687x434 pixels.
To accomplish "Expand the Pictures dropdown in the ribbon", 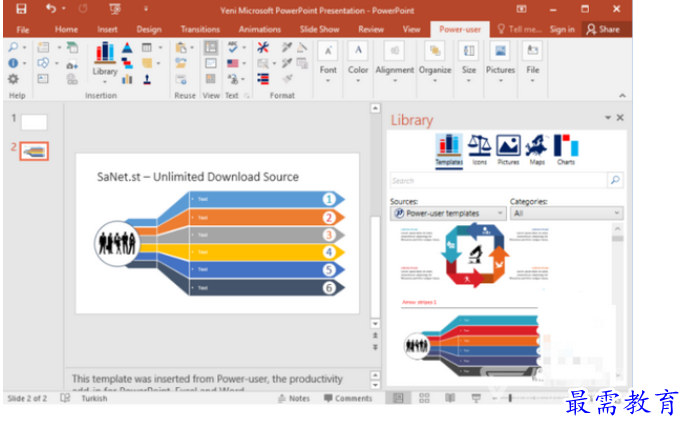I will coord(500,62).
